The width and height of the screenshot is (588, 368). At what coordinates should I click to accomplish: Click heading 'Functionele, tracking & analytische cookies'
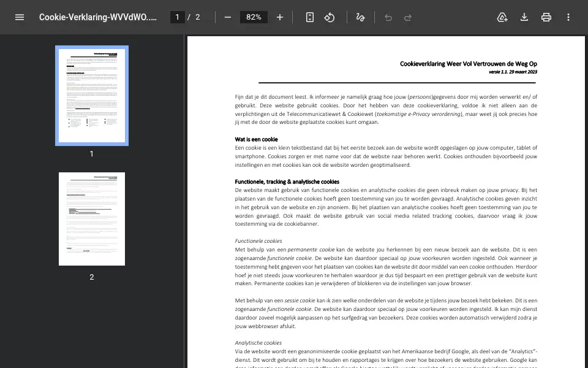point(287,182)
